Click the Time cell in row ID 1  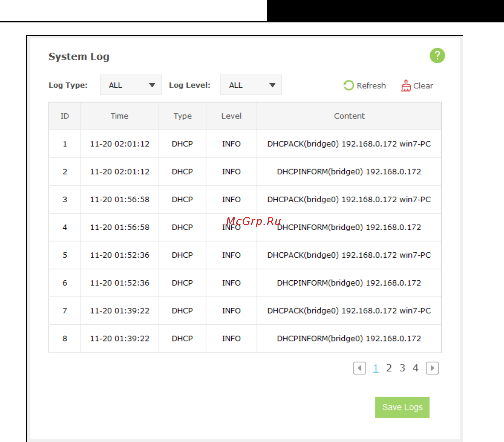(x=120, y=144)
